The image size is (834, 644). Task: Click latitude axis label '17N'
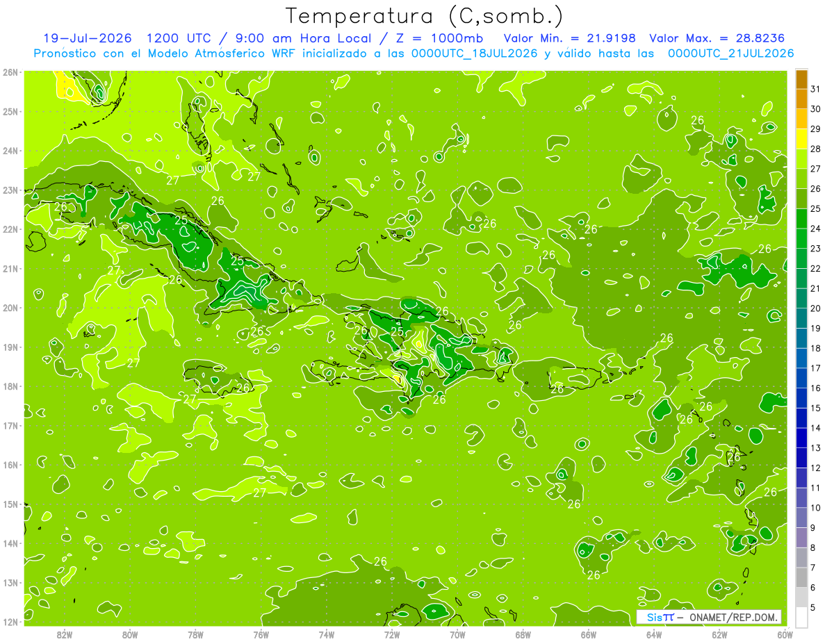point(11,426)
